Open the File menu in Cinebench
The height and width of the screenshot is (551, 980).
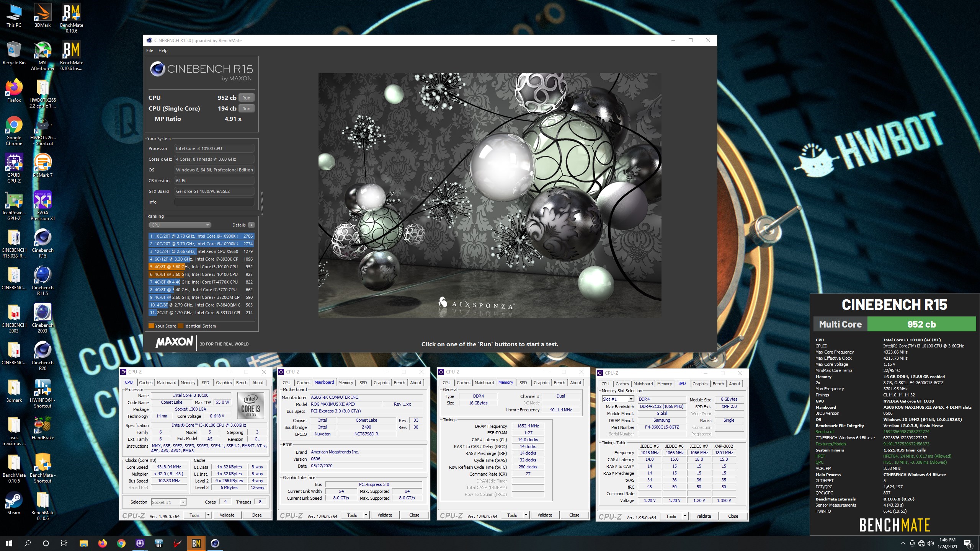150,51
